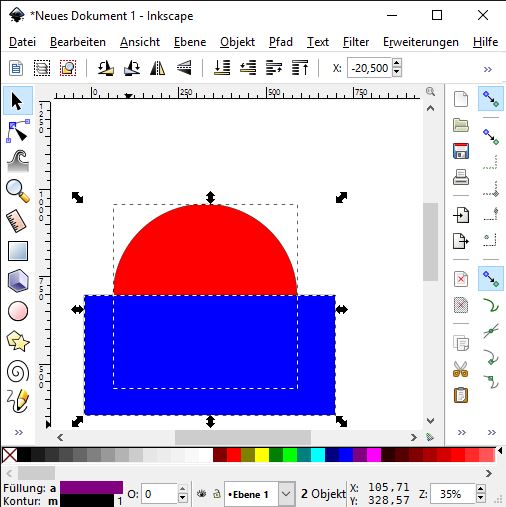Viewport: 506px width, 507px height.
Task: Click the X coordinate input field
Action: pos(369,68)
